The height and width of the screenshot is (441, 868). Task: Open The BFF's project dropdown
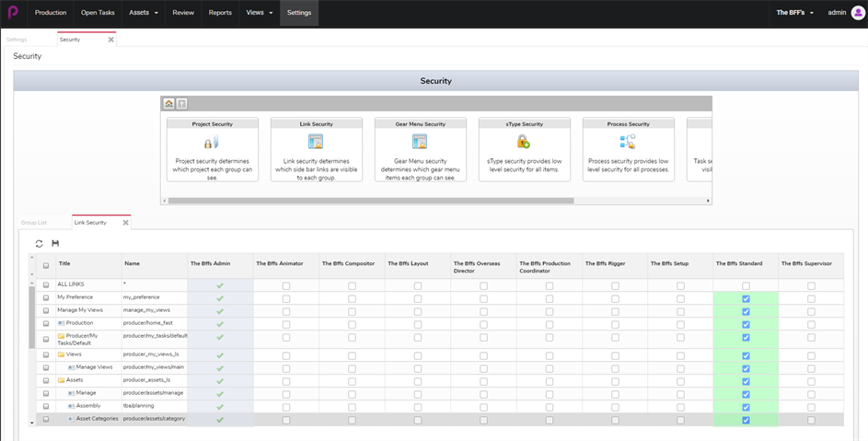click(794, 13)
